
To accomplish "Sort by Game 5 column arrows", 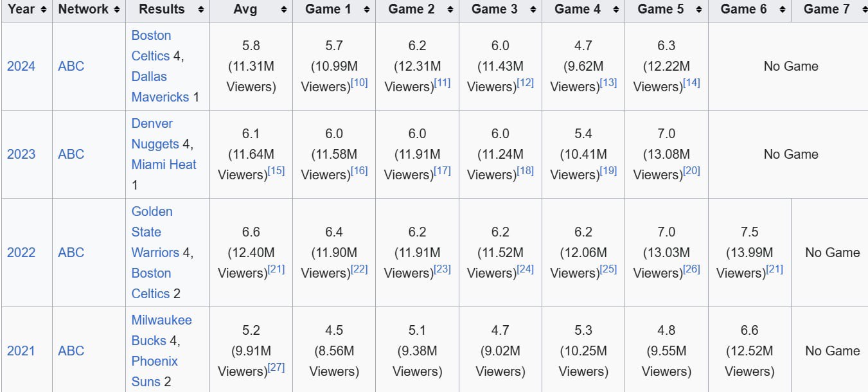I will tap(699, 10).
